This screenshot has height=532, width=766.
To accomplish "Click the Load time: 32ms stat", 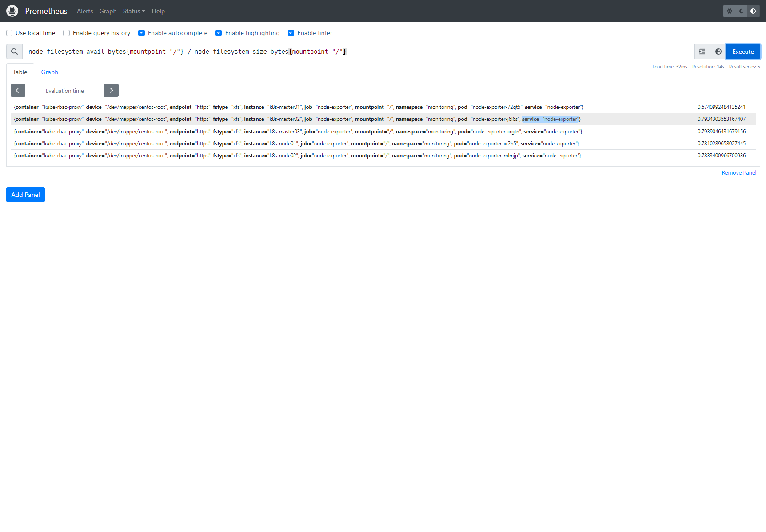I will coord(670,67).
